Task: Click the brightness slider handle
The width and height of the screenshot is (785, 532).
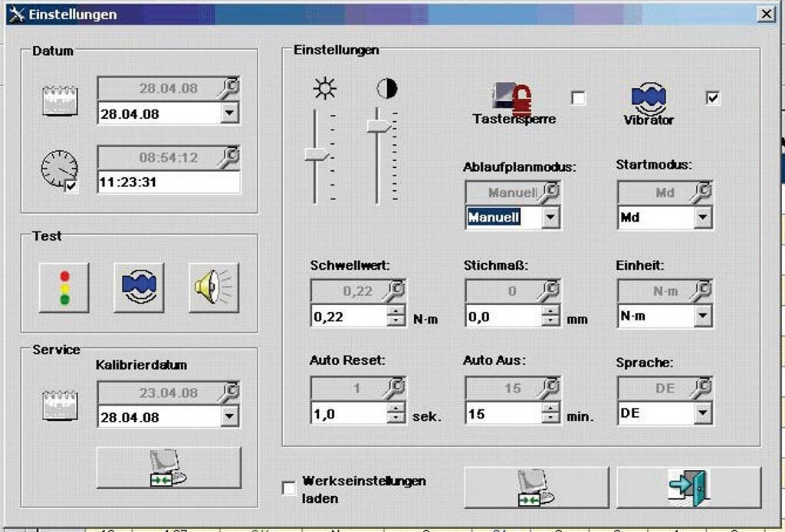Action: pyautogui.click(x=316, y=155)
